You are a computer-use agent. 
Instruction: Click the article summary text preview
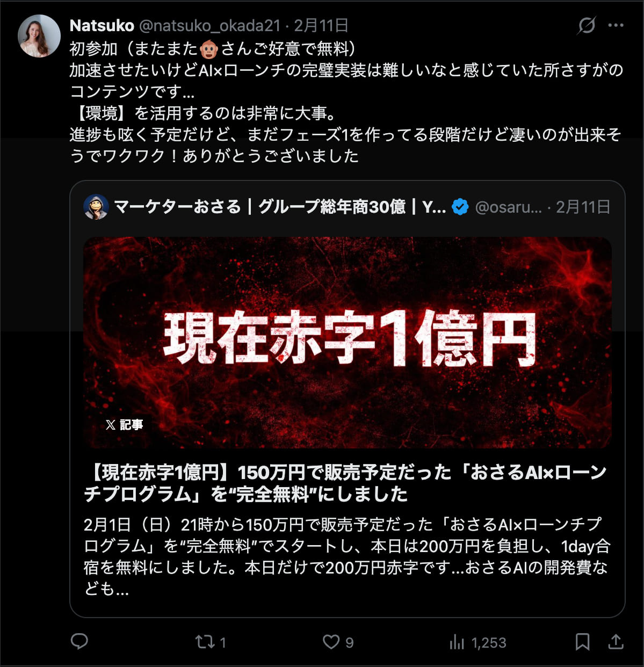click(347, 556)
